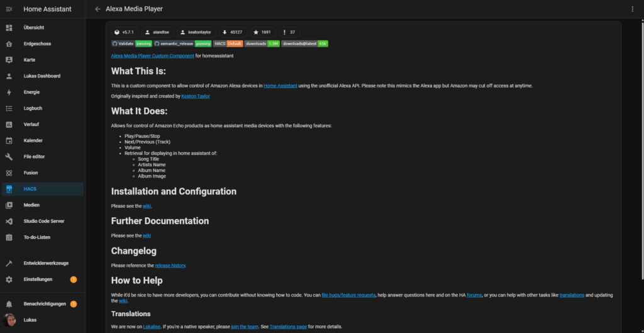Screen dimensions: 644x333
Task: Click the 45127 downloads chip
Action: tap(233, 32)
